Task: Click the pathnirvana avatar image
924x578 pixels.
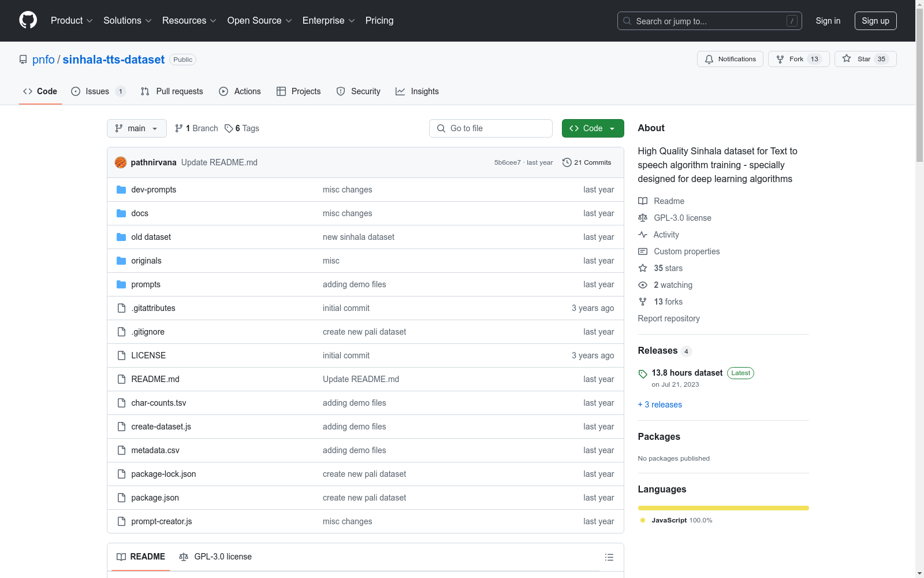Action: (x=121, y=162)
